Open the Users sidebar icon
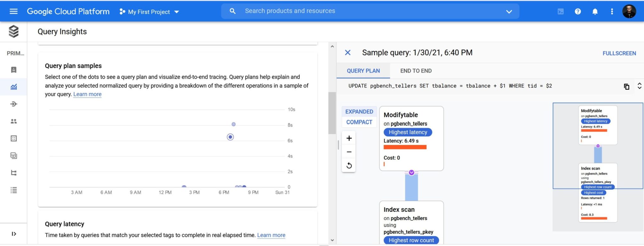The height and width of the screenshot is (246, 644). pos(14,121)
